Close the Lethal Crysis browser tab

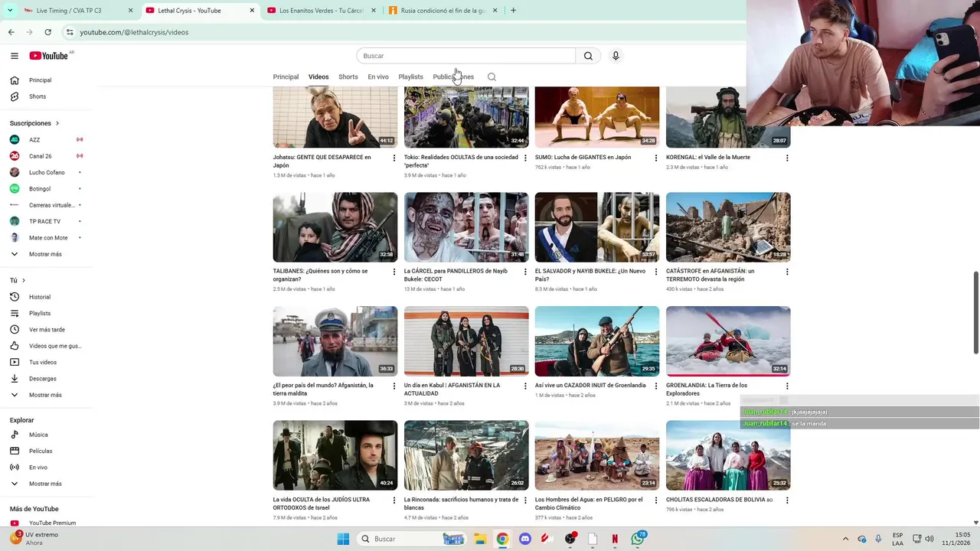(x=253, y=11)
